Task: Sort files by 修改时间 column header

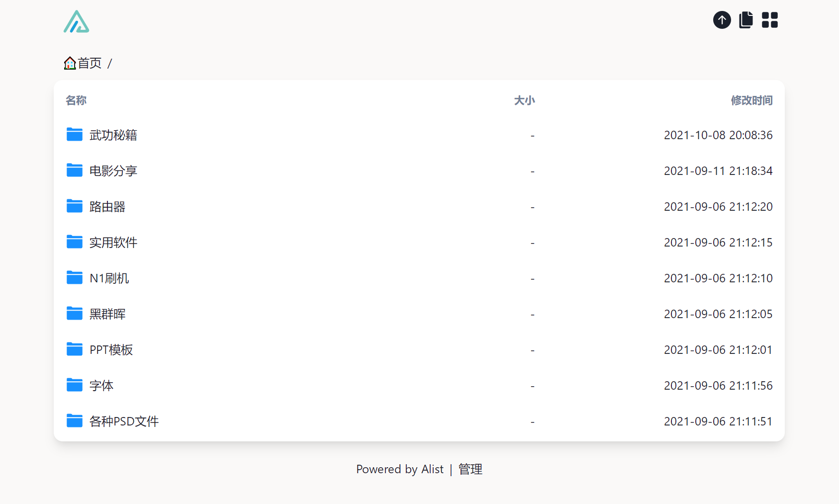Action: 751,100
